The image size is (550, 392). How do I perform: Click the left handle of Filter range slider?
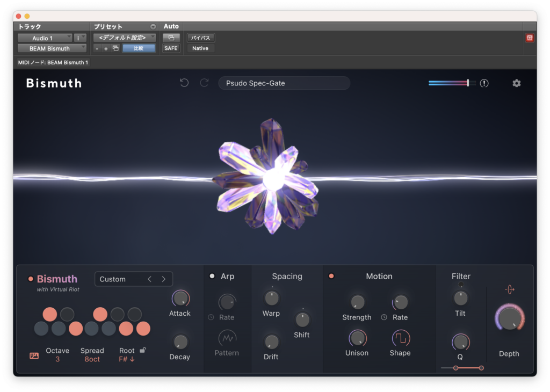point(455,368)
